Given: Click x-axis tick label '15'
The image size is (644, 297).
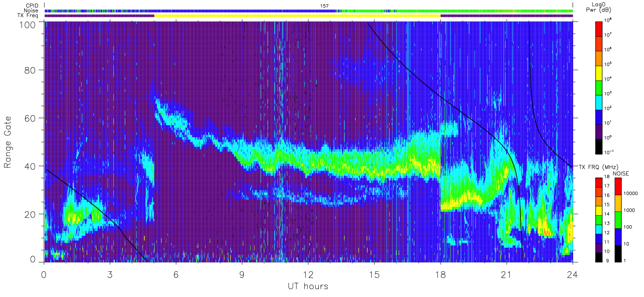Looking at the screenshot, I should click(374, 273).
